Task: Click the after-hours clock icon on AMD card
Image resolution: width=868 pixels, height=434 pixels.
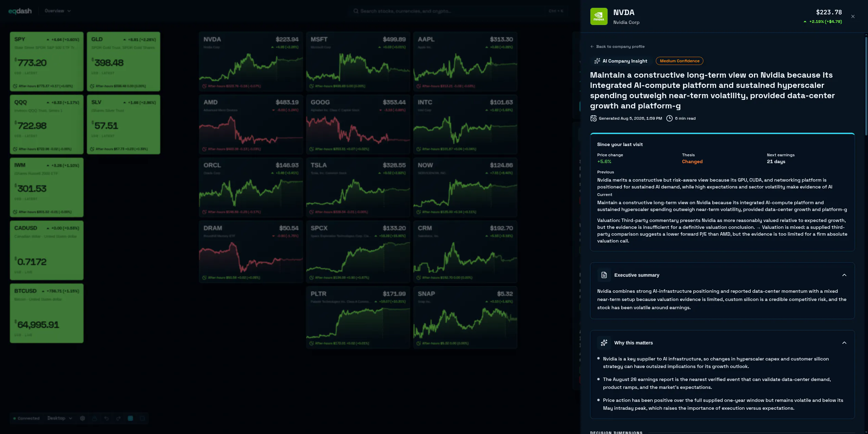Action: coord(204,149)
